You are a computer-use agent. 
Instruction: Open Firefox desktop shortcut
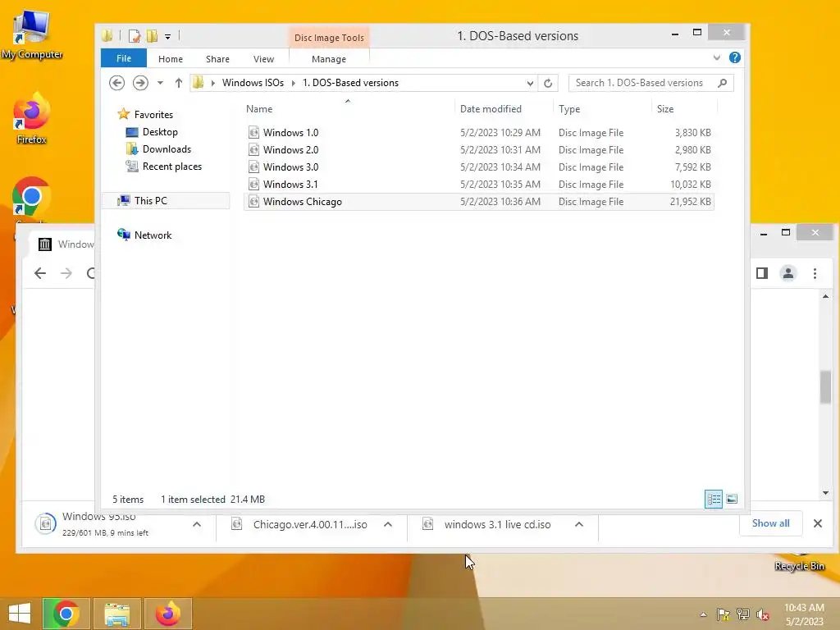point(32,119)
